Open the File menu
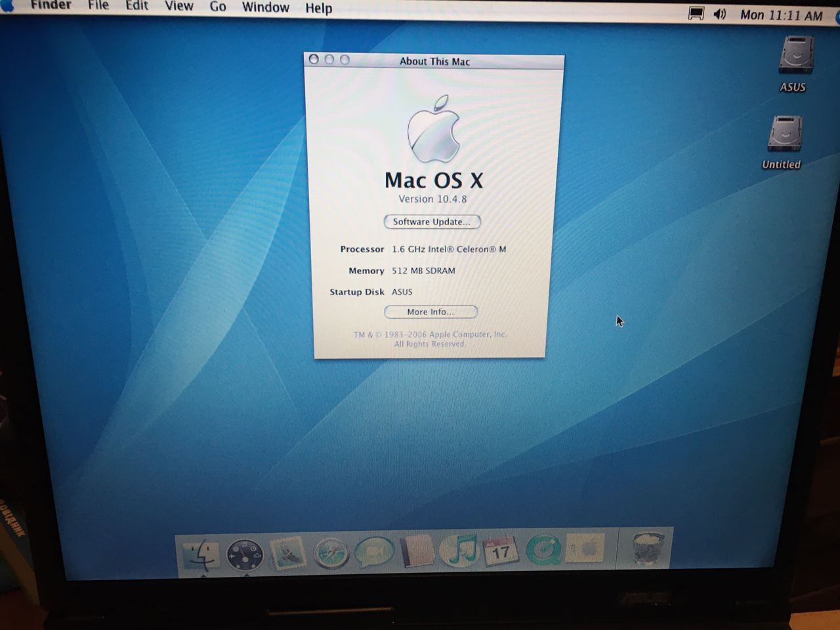This screenshot has height=630, width=840. click(98, 6)
